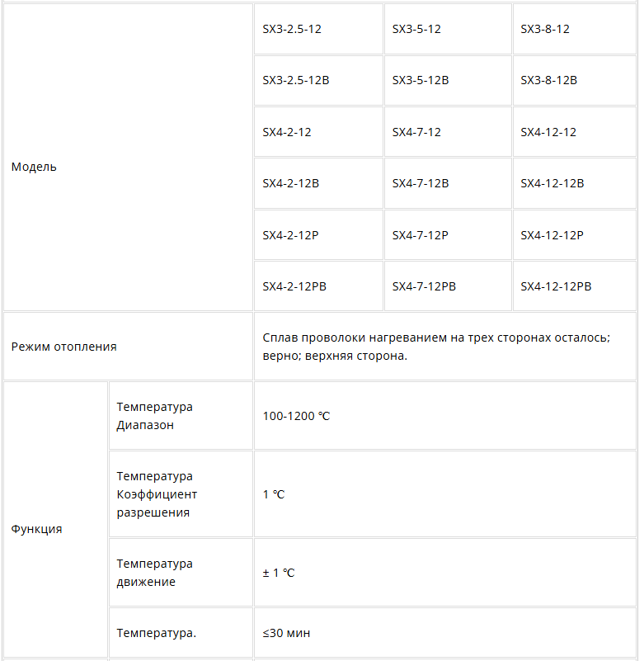Select the ± 1 °C value cell

coord(445,573)
